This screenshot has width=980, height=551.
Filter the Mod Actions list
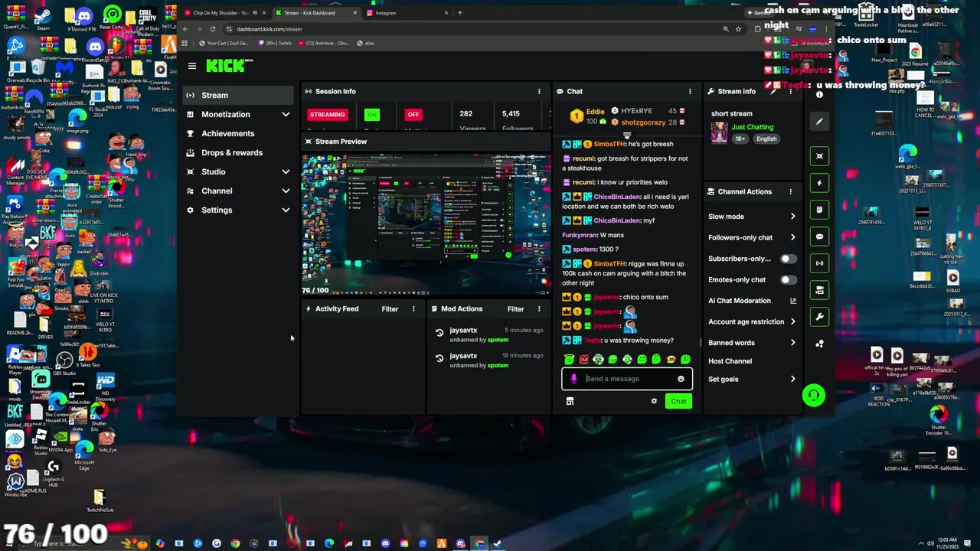515,309
